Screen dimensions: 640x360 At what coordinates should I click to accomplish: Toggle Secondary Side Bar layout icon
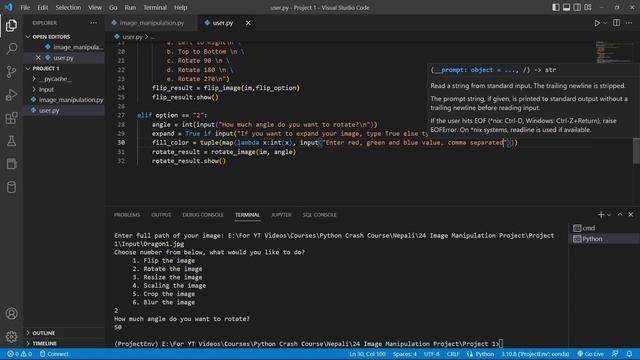point(577,7)
